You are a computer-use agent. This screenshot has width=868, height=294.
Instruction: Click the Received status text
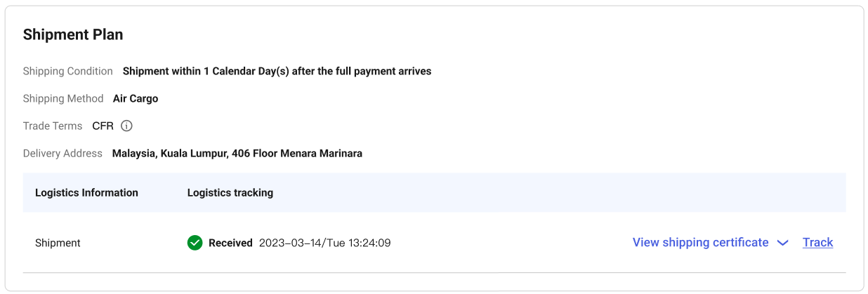click(x=230, y=243)
